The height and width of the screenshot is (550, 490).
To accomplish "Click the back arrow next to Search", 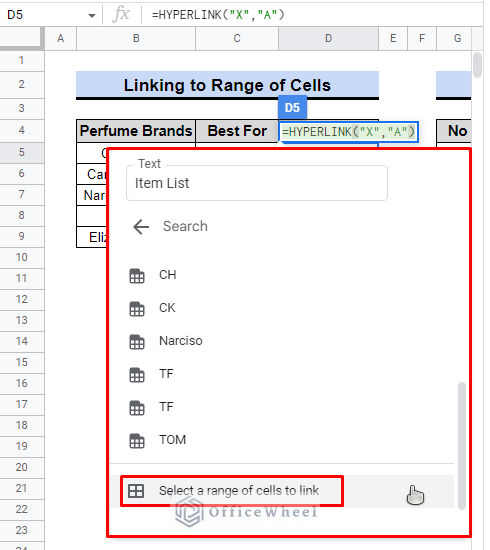I will pos(141,227).
